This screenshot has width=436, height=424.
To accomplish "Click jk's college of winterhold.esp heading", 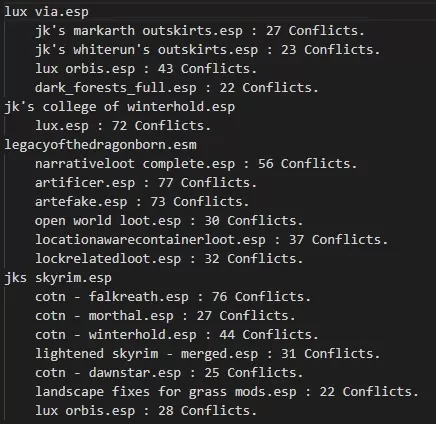I will [120, 107].
